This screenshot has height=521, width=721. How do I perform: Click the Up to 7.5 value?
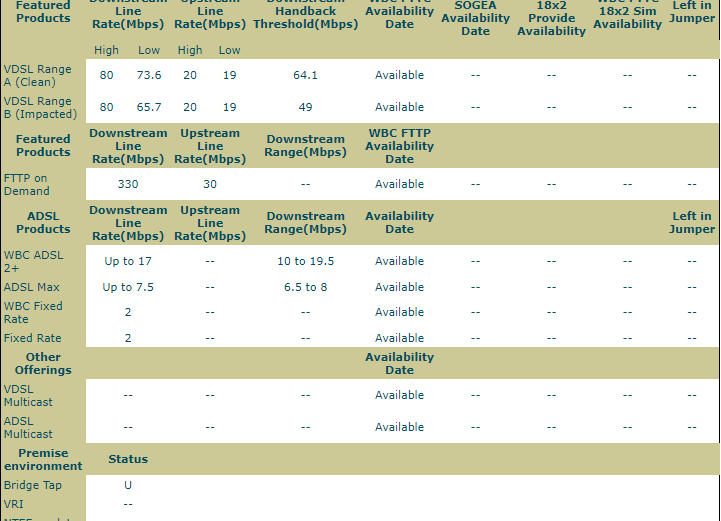pyautogui.click(x=128, y=287)
